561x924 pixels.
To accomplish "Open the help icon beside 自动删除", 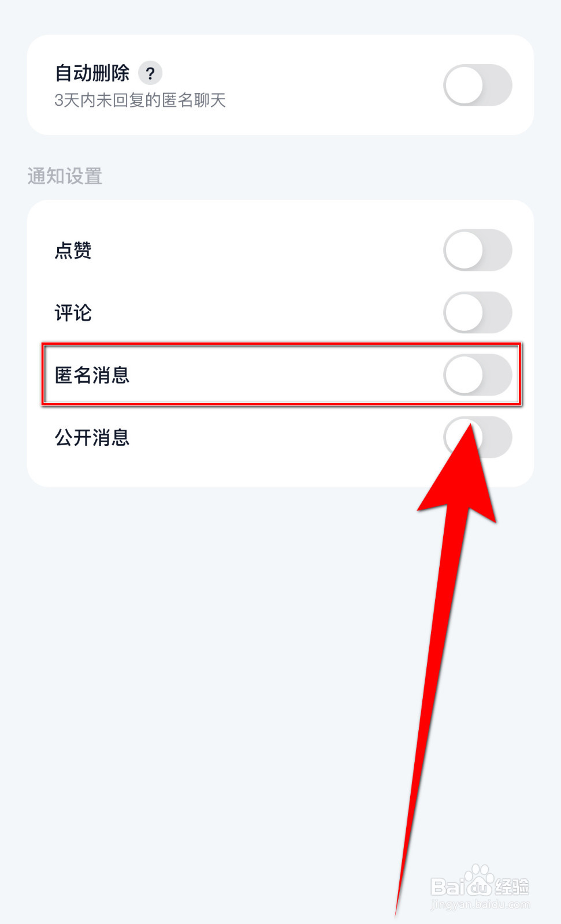I will [x=150, y=73].
